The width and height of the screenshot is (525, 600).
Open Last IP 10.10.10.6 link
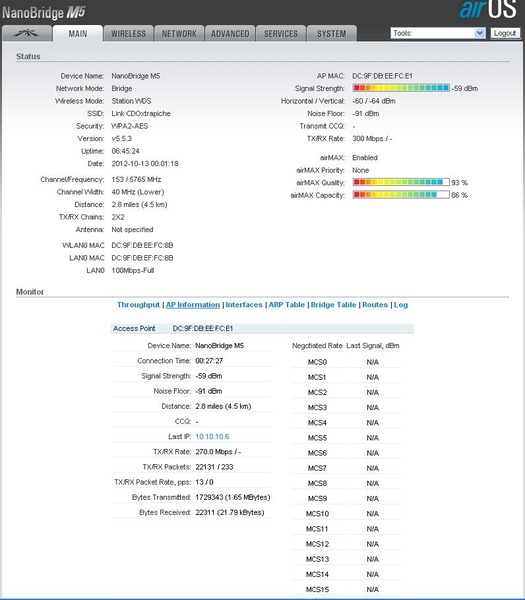pos(212,437)
